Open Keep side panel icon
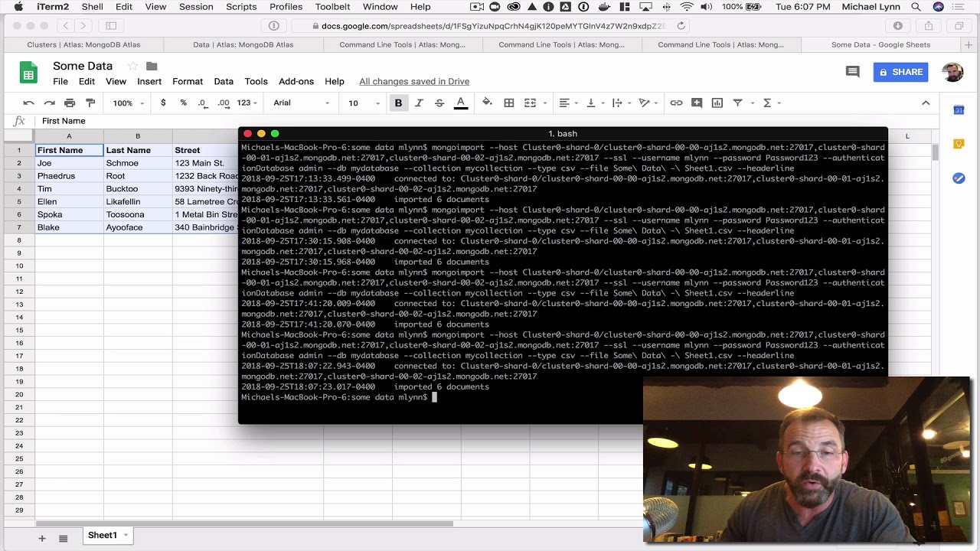The height and width of the screenshot is (551, 980). [x=959, y=144]
